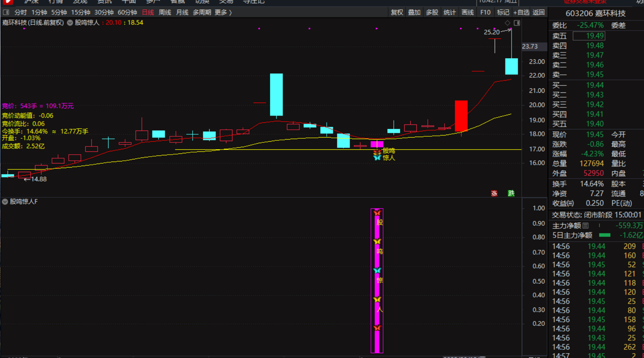Select the 5分钟 period tab
644x358 pixels.
pyautogui.click(x=59, y=12)
